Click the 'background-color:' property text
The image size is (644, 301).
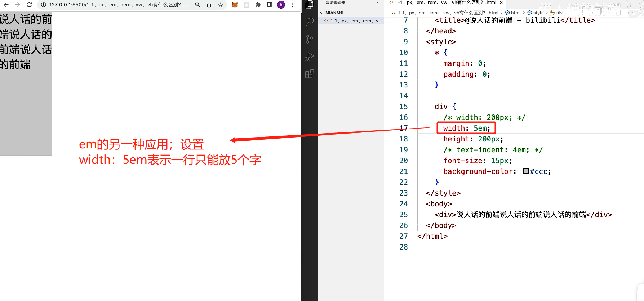(x=480, y=171)
